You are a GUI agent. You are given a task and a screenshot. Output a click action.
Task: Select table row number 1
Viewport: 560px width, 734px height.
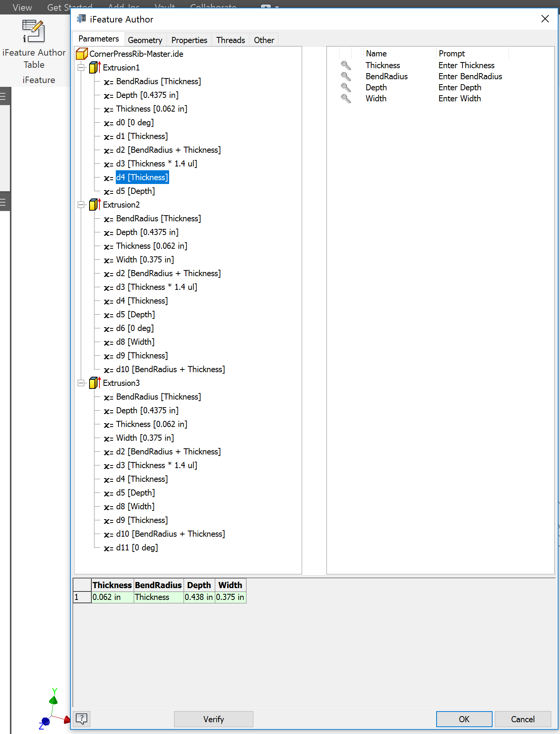pos(82,597)
